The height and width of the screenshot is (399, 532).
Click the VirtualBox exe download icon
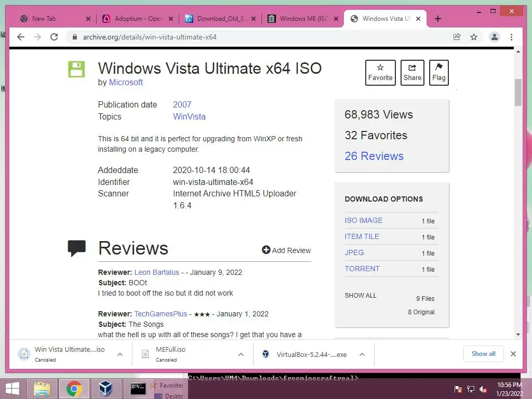[265, 354]
